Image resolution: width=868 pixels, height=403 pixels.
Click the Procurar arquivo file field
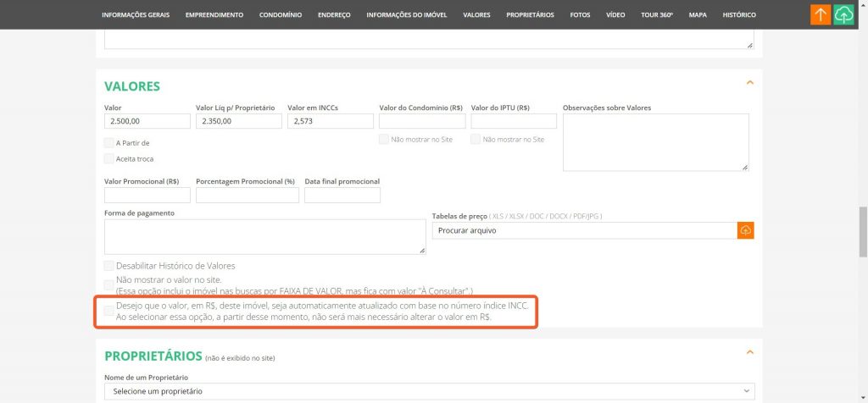click(583, 230)
